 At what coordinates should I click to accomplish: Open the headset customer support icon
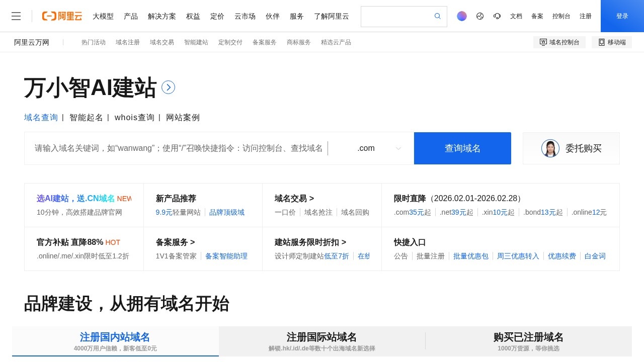[x=497, y=16]
